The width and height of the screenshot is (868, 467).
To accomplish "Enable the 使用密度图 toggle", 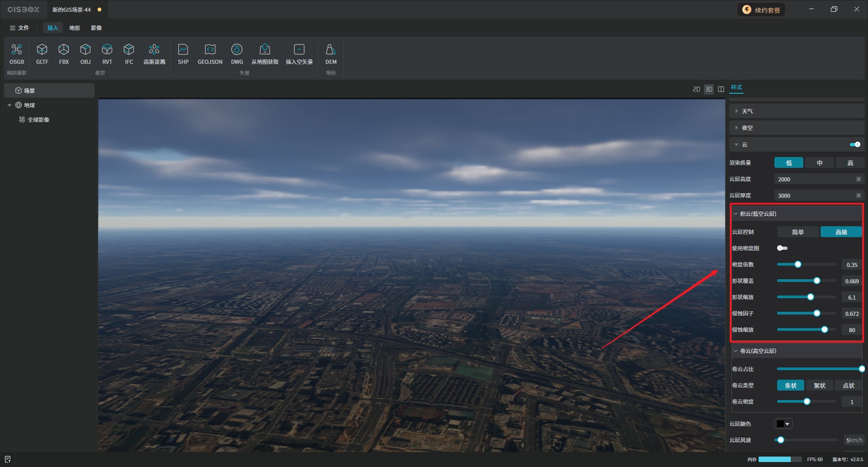I will click(x=782, y=248).
